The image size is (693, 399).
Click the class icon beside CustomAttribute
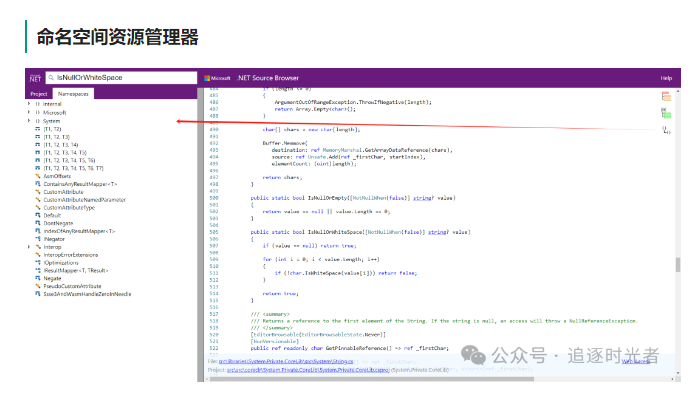(x=38, y=192)
